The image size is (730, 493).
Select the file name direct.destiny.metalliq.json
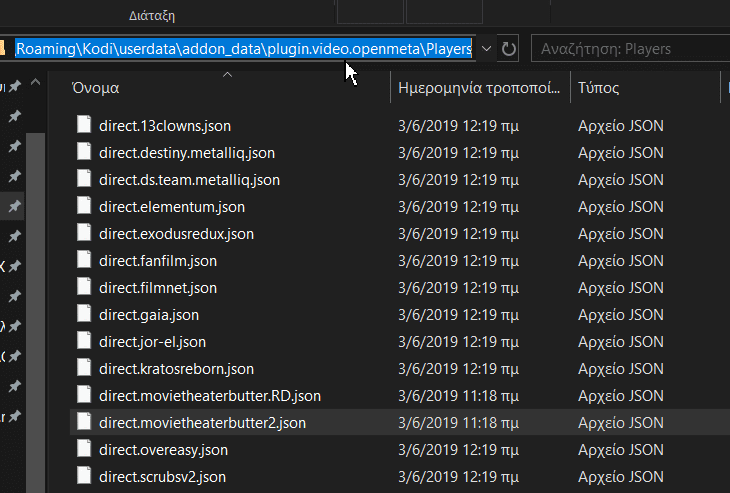click(x=187, y=153)
